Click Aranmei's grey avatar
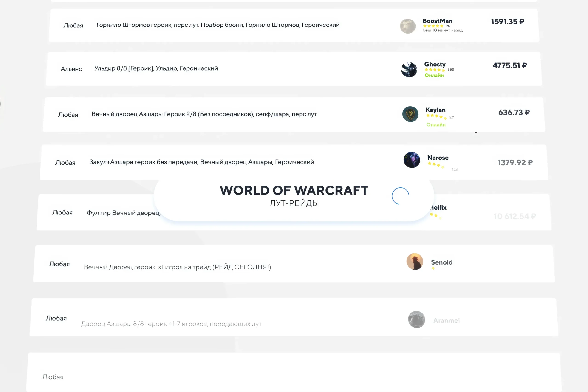This screenshot has width=588, height=392. pyautogui.click(x=416, y=319)
